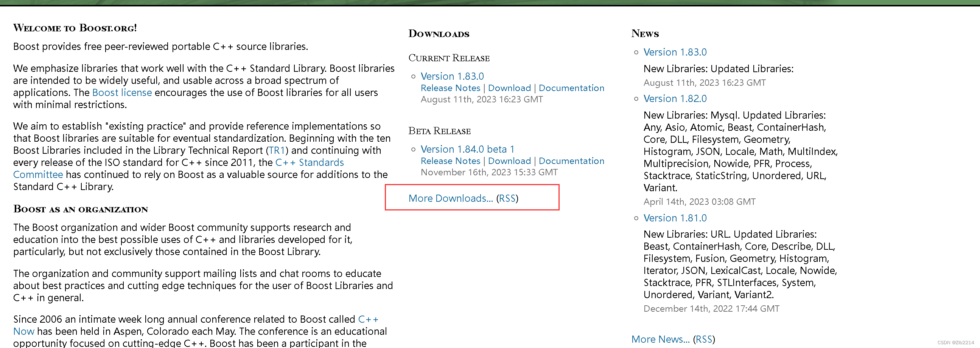This screenshot has height=348, width=980.
Task: Open Version 1.83.0 in News
Action: 675,52
